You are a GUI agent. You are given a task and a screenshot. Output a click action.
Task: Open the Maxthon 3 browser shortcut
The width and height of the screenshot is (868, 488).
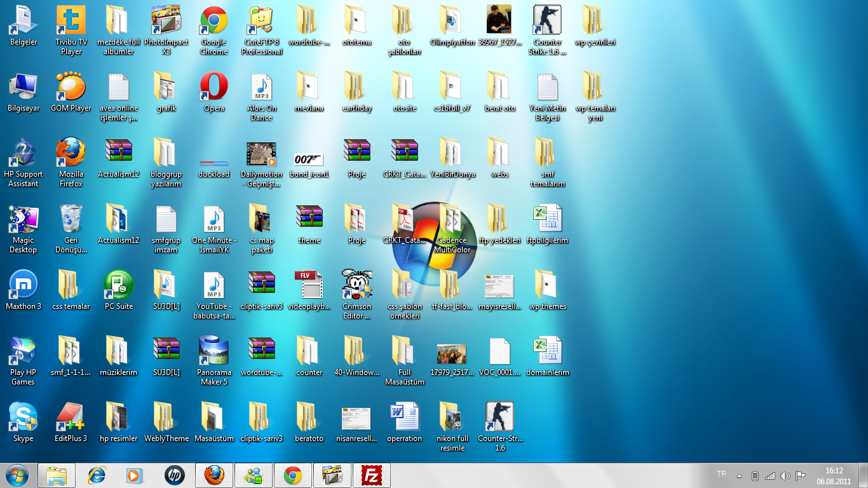(24, 290)
